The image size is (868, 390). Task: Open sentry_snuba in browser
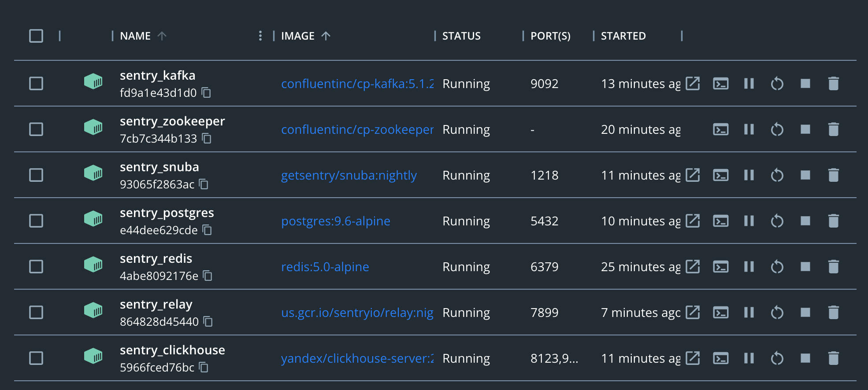[x=693, y=175]
